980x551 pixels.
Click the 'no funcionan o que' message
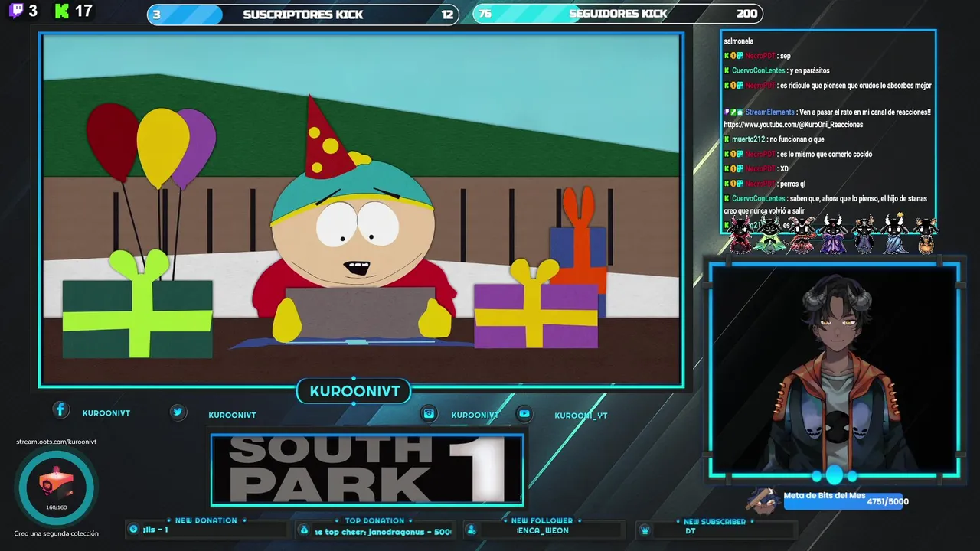797,139
